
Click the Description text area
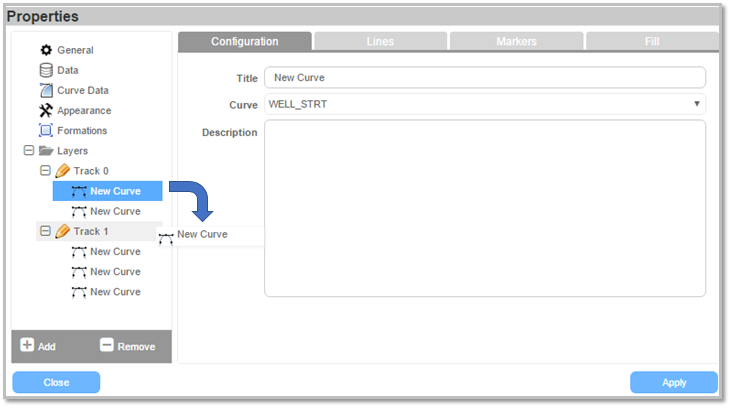click(485, 208)
